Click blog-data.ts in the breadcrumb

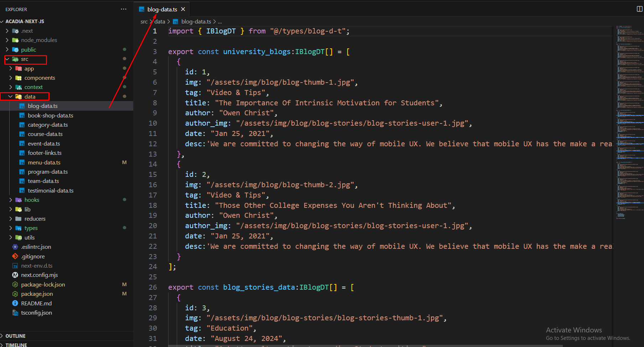tap(196, 22)
